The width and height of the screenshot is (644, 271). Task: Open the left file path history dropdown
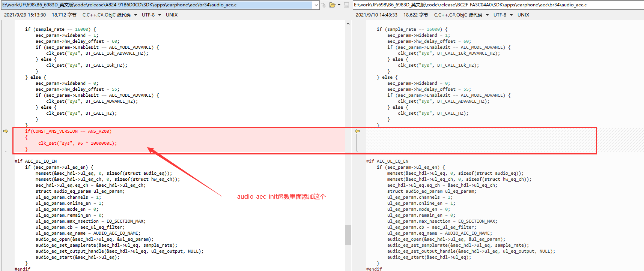pos(316,5)
